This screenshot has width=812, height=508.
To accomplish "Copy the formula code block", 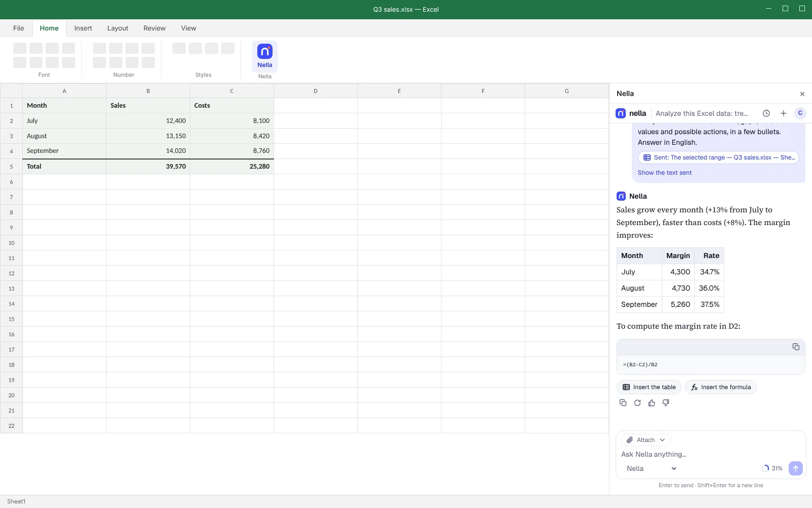I will pyautogui.click(x=796, y=347).
